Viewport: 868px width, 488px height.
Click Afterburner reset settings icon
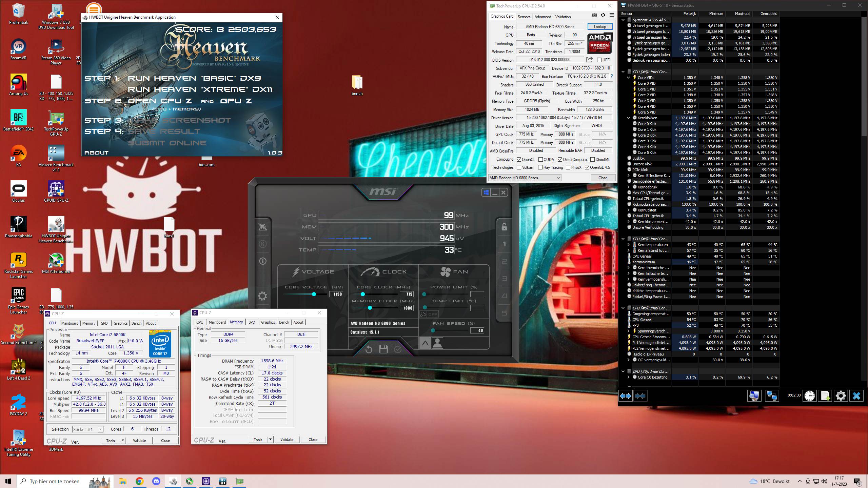pos(369,349)
